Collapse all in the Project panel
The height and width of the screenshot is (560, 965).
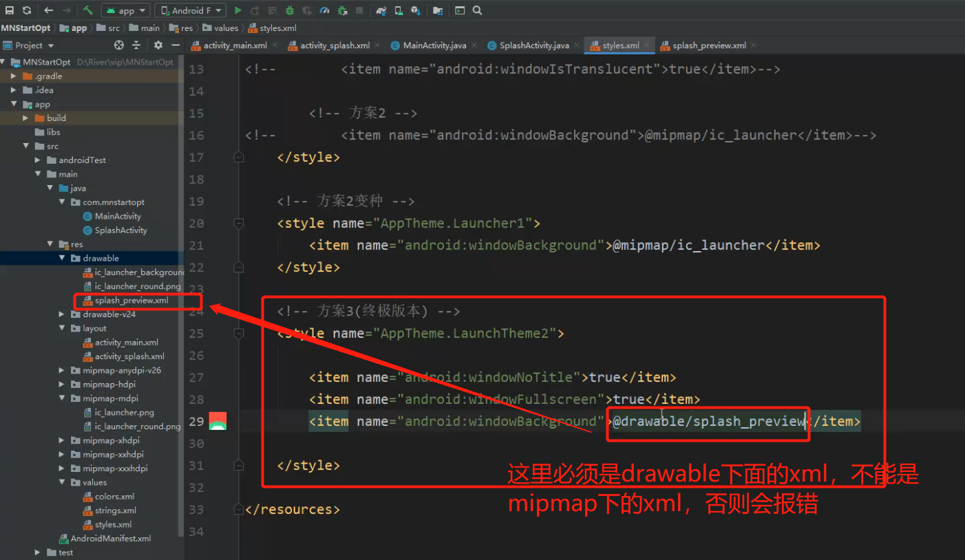(x=136, y=45)
